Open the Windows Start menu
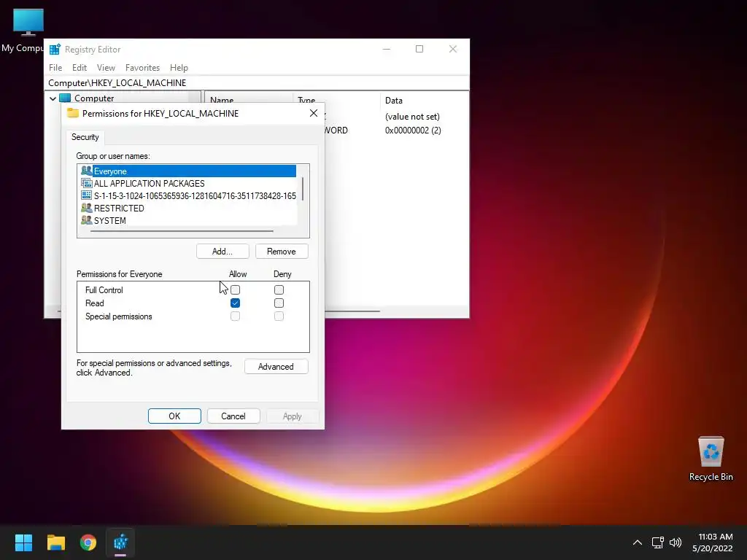Screen dimensions: 747x560 pos(23,542)
